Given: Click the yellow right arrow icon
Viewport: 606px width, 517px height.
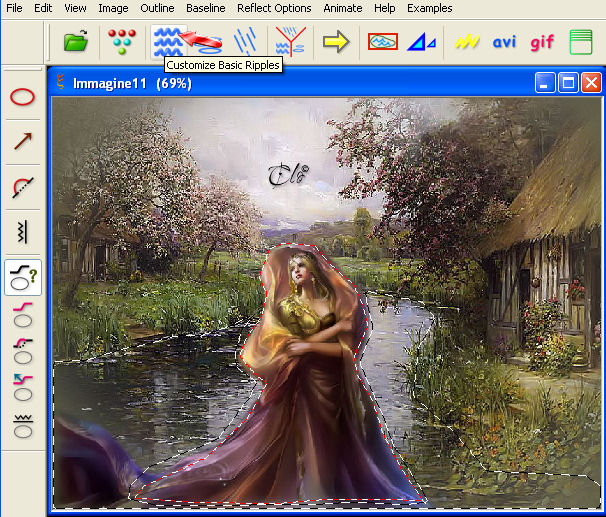Looking at the screenshot, I should 336,41.
